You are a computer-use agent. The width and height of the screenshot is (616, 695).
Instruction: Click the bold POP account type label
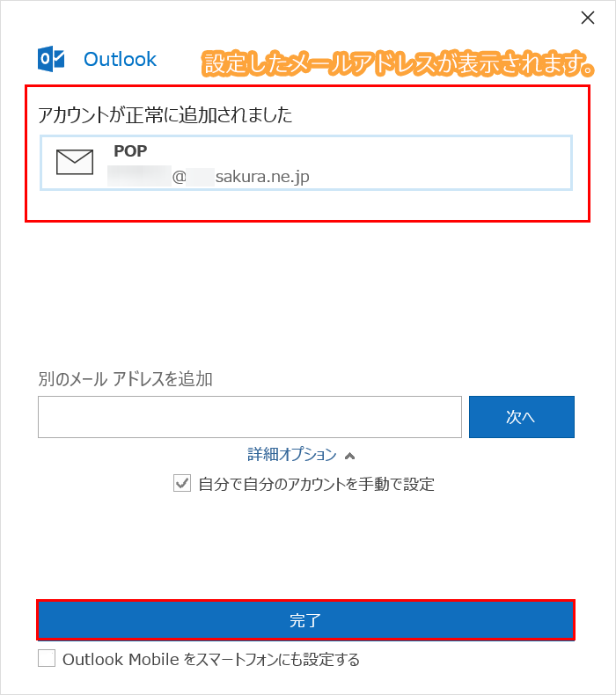coord(130,151)
